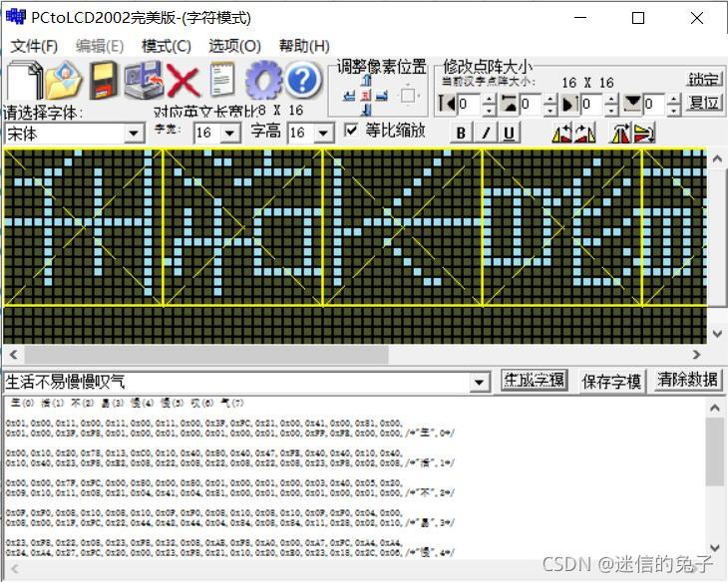728x582 pixels.
Task: Open an image with the folder icon
Action: pyautogui.click(x=65, y=81)
